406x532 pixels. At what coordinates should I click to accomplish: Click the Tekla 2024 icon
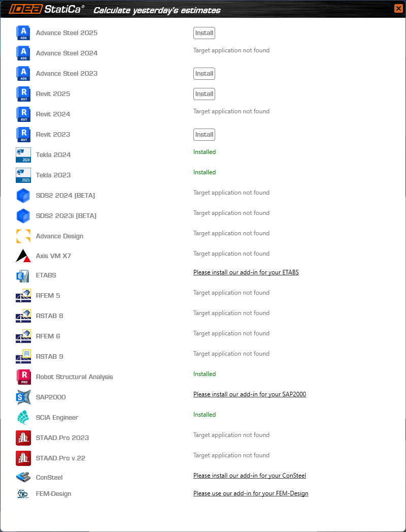click(x=23, y=155)
